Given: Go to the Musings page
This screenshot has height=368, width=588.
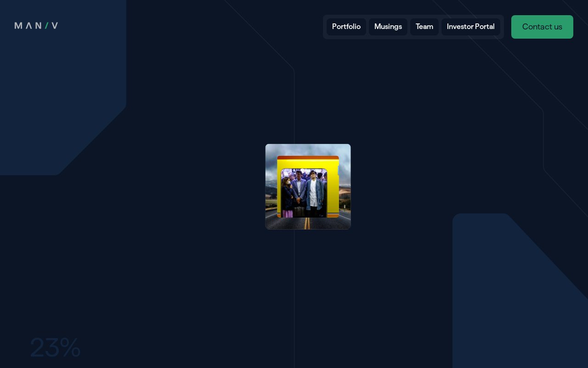Looking at the screenshot, I should pyautogui.click(x=388, y=27).
